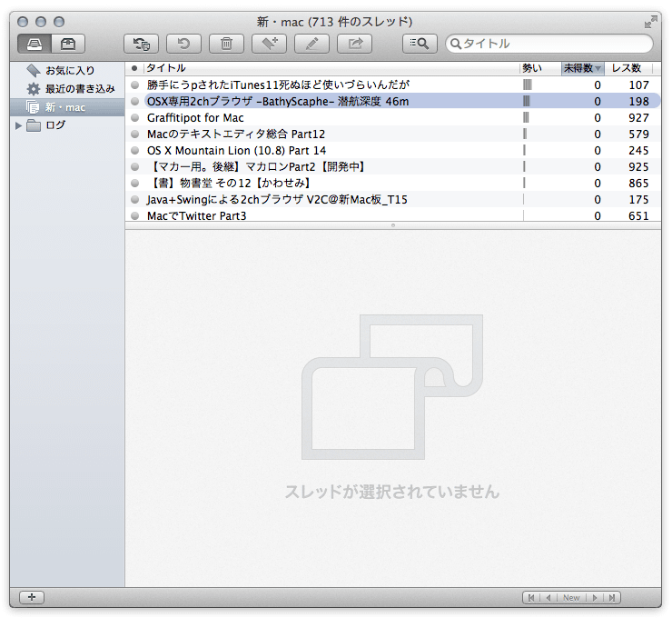Click the pencil write post icon
This screenshot has height=618, width=672.
311,43
